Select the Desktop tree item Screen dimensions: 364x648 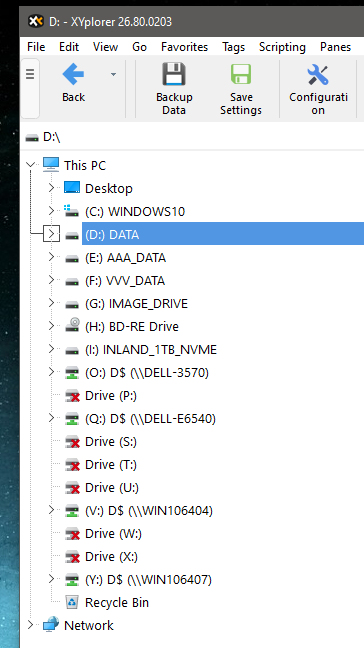pyautogui.click(x=109, y=188)
